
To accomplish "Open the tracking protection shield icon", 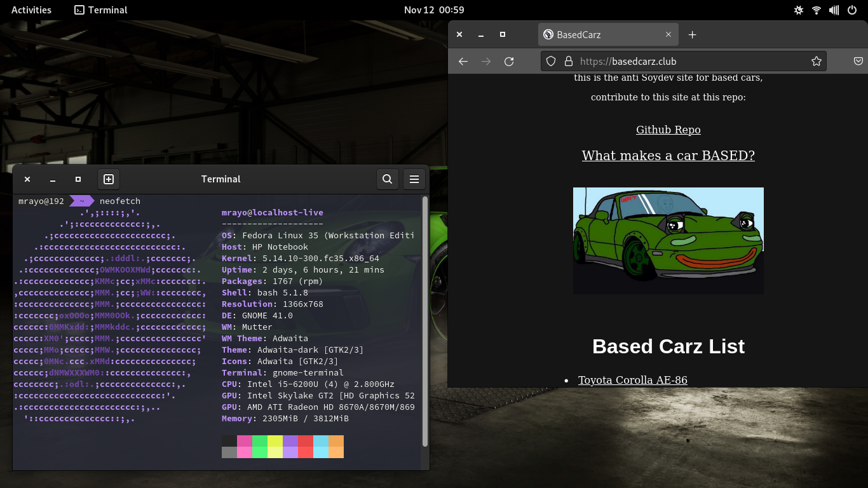I will (x=551, y=62).
